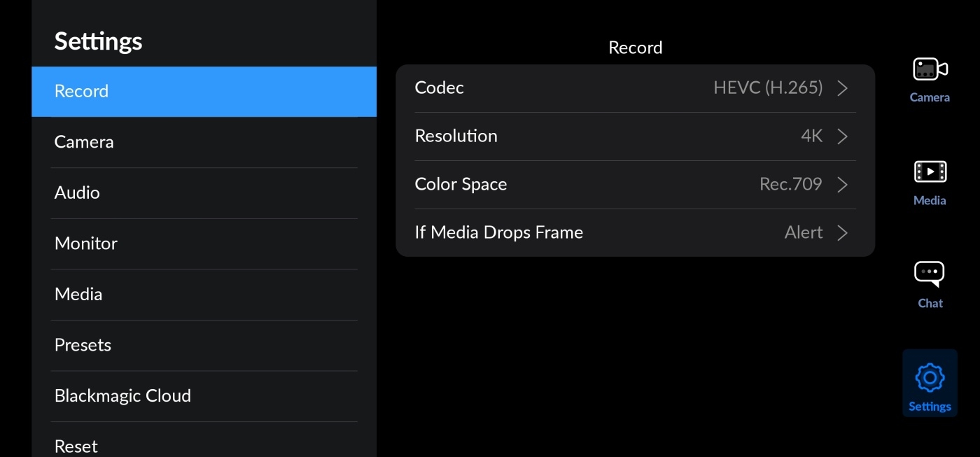Select the Record settings category

204,92
